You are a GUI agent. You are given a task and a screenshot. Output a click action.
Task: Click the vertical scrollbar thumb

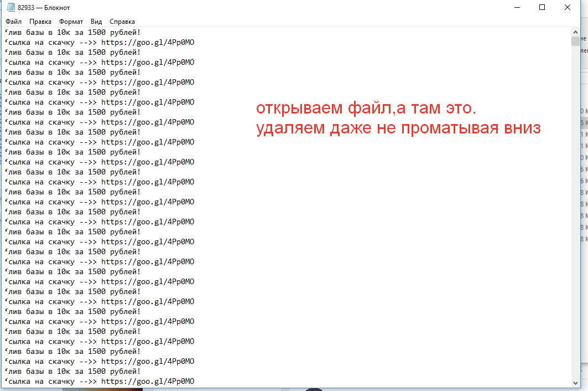575,42
